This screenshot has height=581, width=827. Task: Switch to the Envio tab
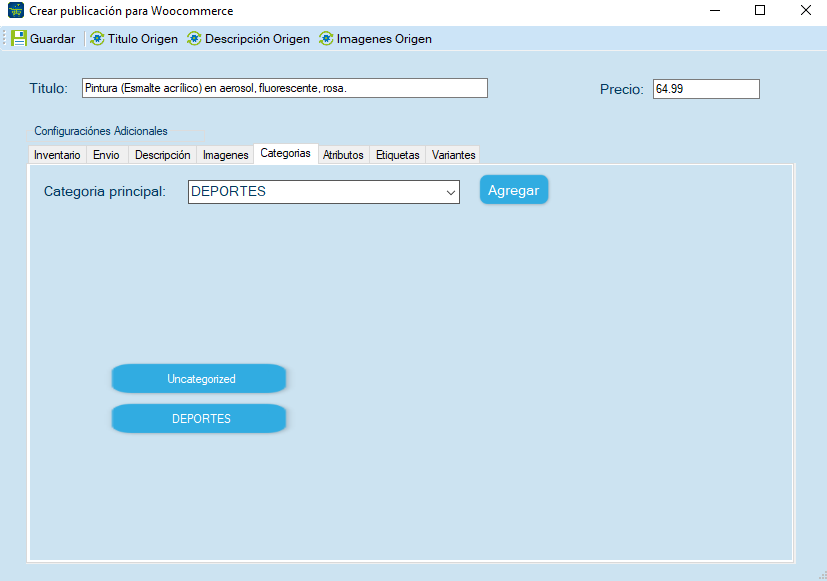pos(107,155)
